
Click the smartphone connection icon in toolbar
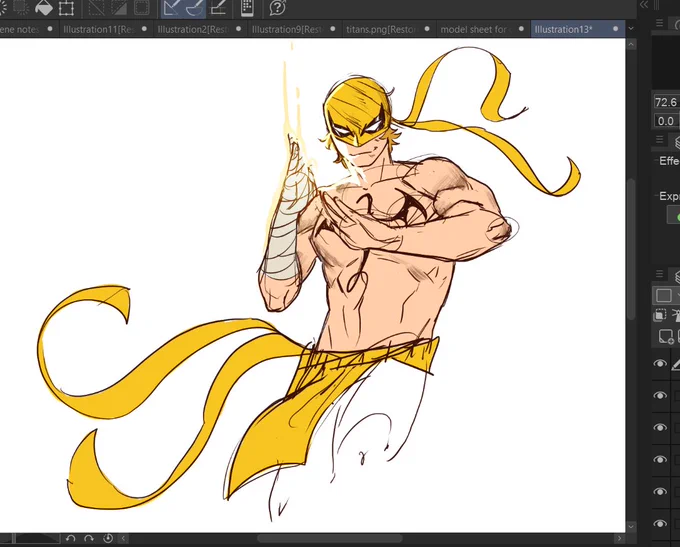click(247, 7)
